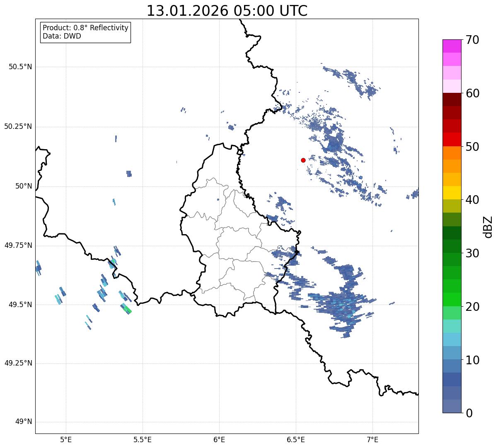Click the colorbar '10' tick label
The width and height of the screenshot is (498, 448).
(x=472, y=360)
